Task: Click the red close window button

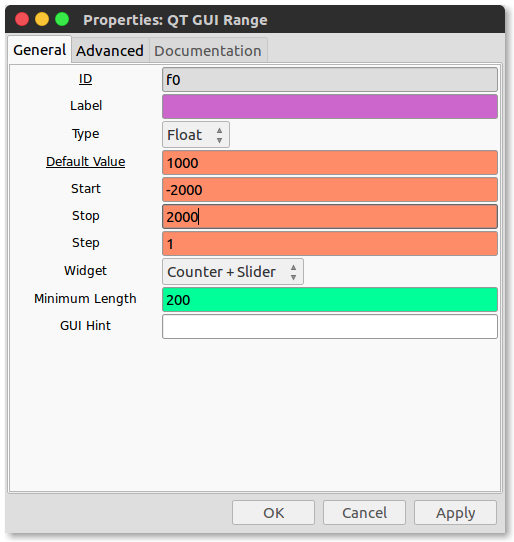Action: pos(22,19)
